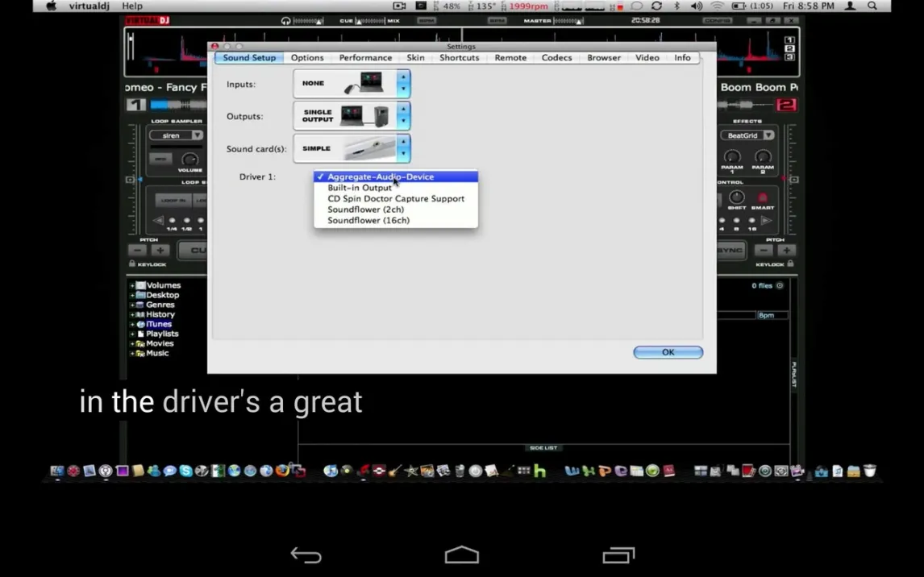Click the Smart loop toggle button

(x=762, y=198)
